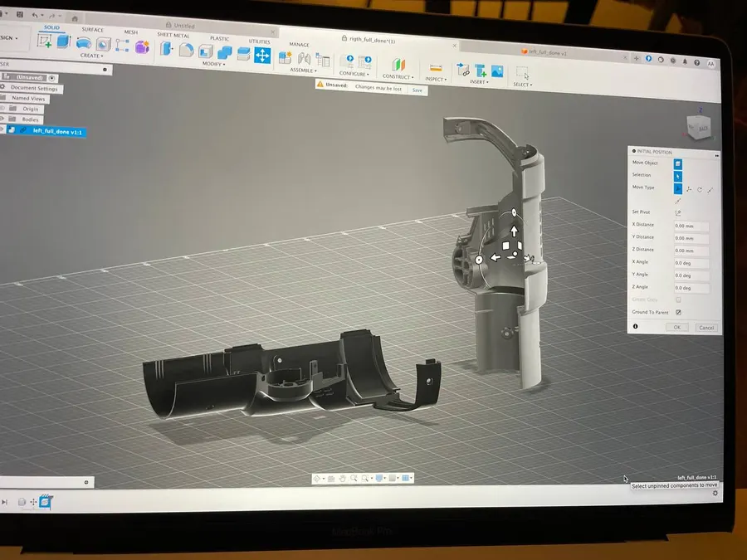Click the Insert Canvas image icon

pos(497,72)
